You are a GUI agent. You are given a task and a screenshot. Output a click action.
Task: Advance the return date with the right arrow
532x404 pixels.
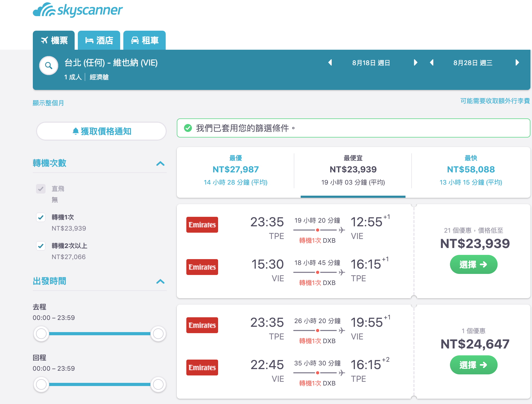pos(517,63)
